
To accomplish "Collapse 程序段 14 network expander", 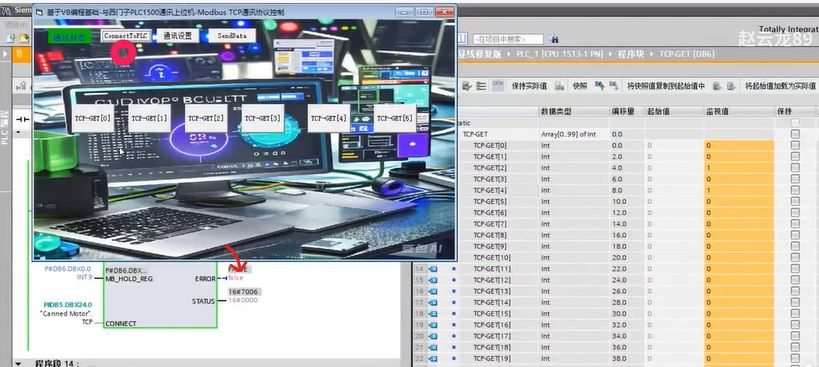I will 19,363.
